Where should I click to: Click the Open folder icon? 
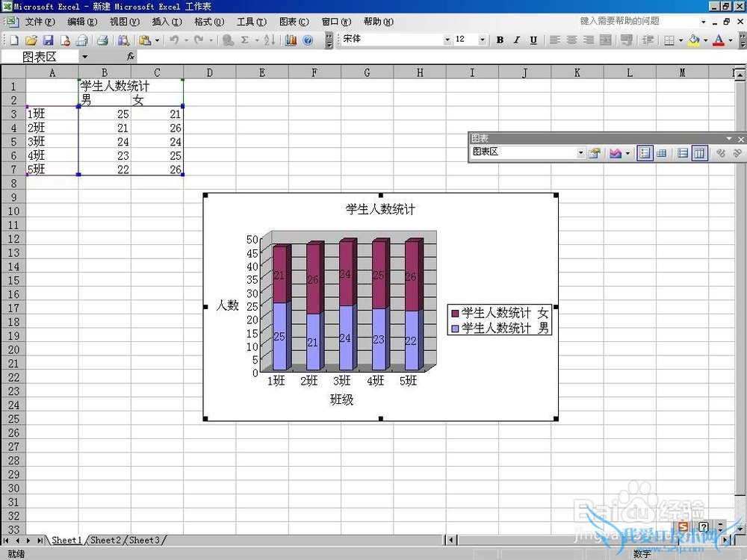[x=31, y=40]
